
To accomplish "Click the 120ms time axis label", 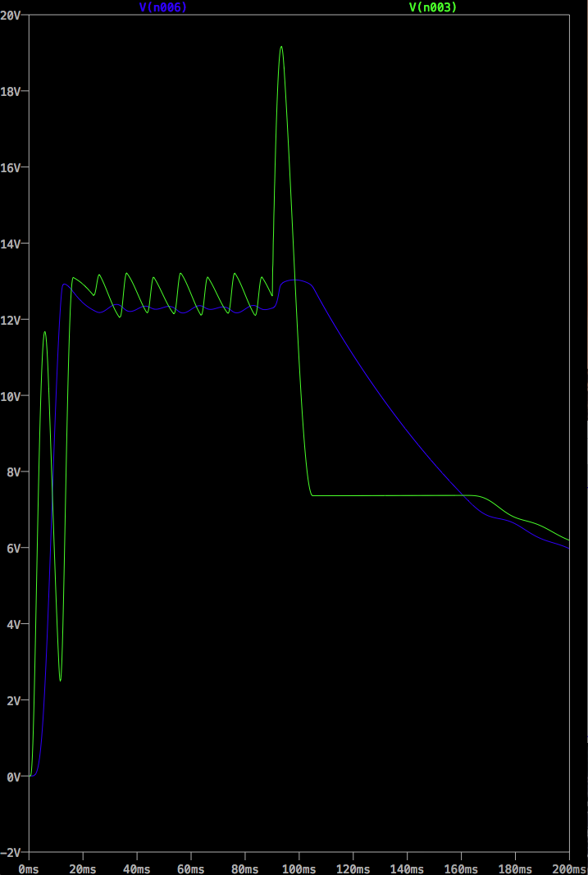I will (x=353, y=869).
